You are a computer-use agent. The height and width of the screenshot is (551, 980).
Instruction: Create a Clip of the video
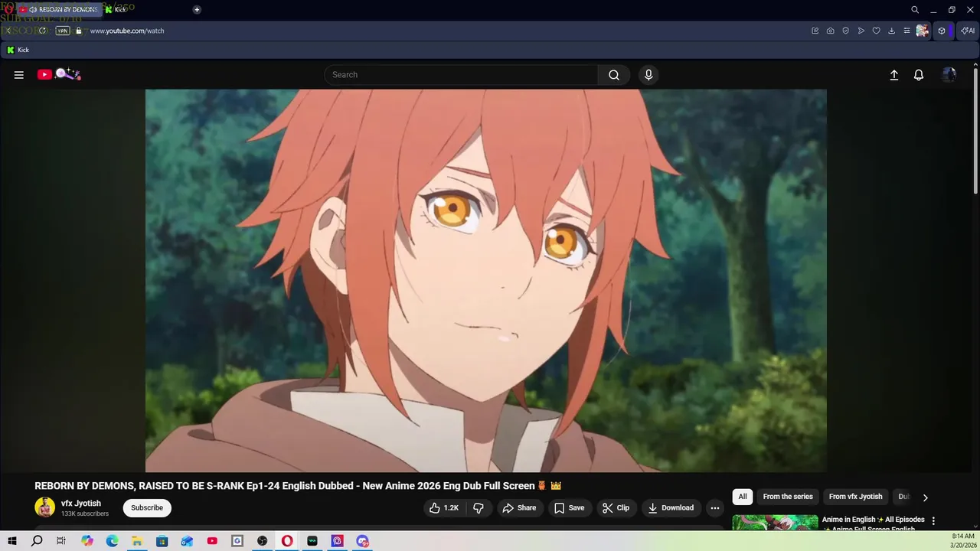[x=616, y=508]
